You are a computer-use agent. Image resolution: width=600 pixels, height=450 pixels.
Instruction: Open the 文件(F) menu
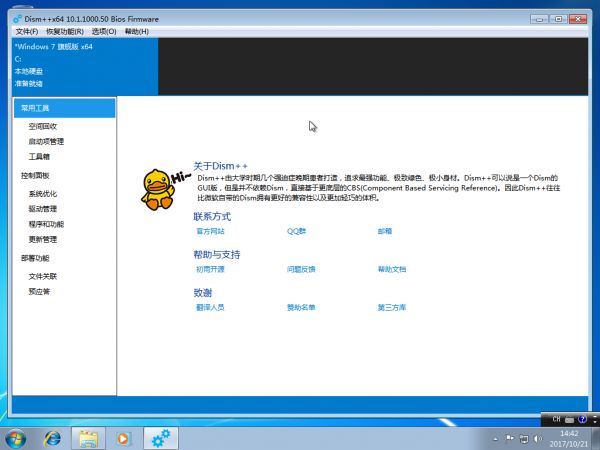[x=27, y=31]
